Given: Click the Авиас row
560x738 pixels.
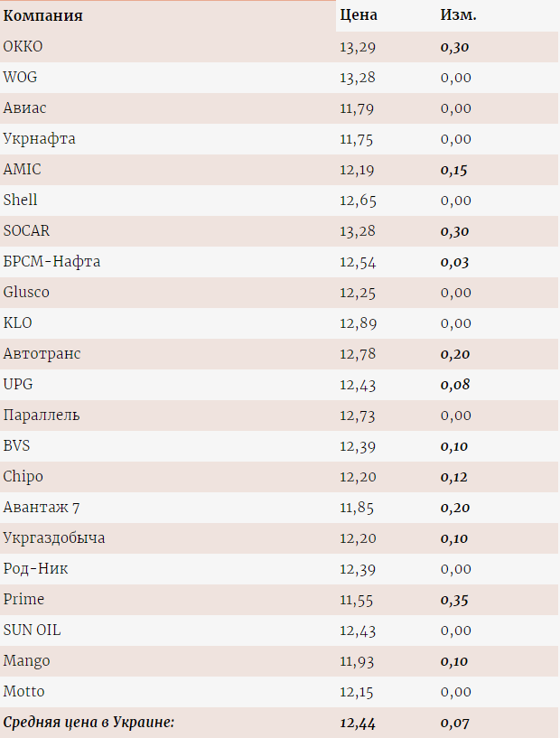Looking at the screenshot, I should [279, 108].
